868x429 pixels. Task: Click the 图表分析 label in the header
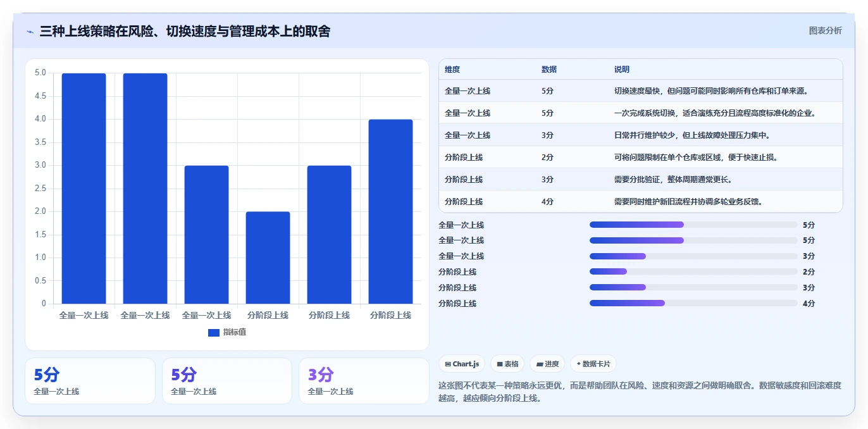[826, 30]
